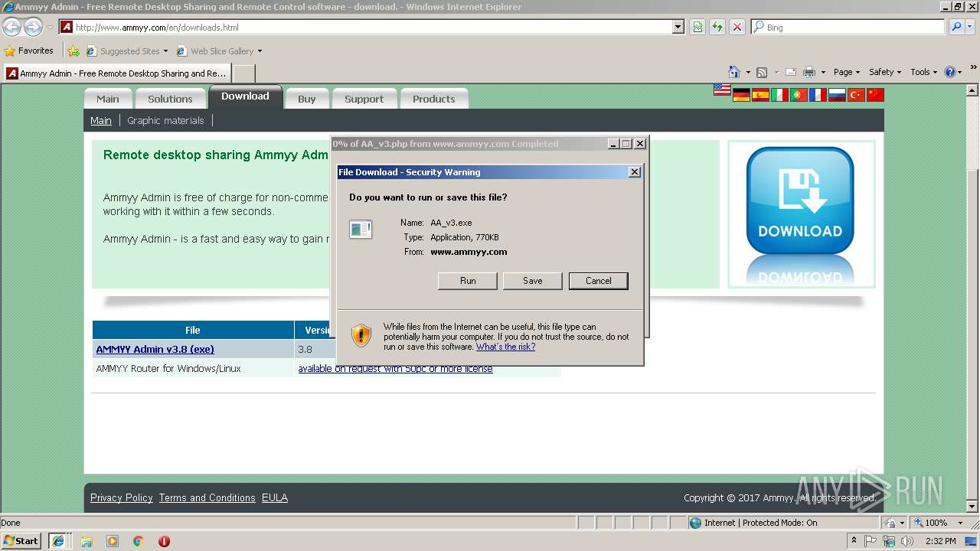Click the Print printer icon
The height and width of the screenshot is (551, 980).
(x=809, y=72)
